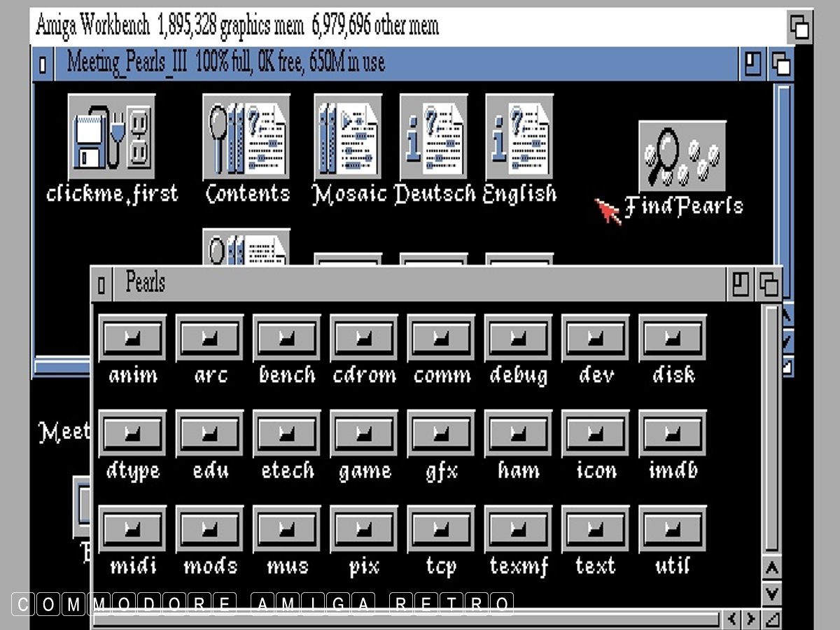Open the util drawer
This screenshot has width=840, height=630.
pos(672,530)
